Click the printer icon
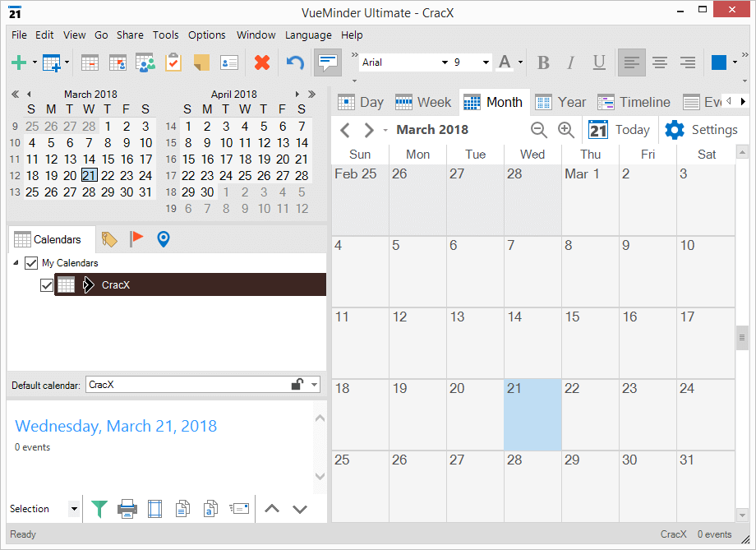 point(127,509)
